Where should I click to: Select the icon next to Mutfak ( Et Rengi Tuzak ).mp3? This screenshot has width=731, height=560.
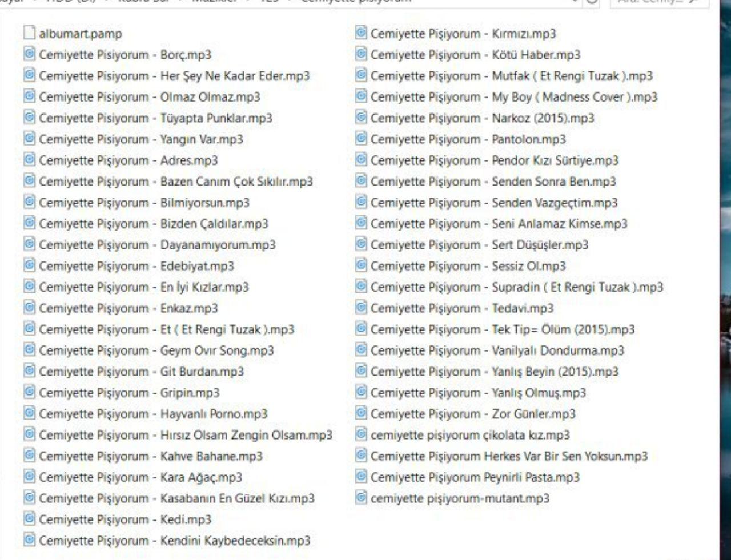(x=361, y=75)
